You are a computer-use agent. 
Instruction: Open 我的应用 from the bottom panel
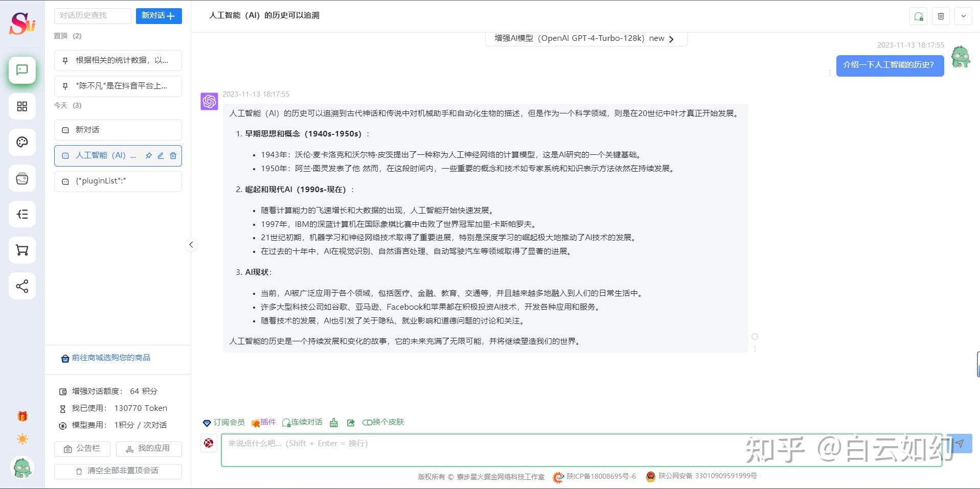pyautogui.click(x=149, y=449)
